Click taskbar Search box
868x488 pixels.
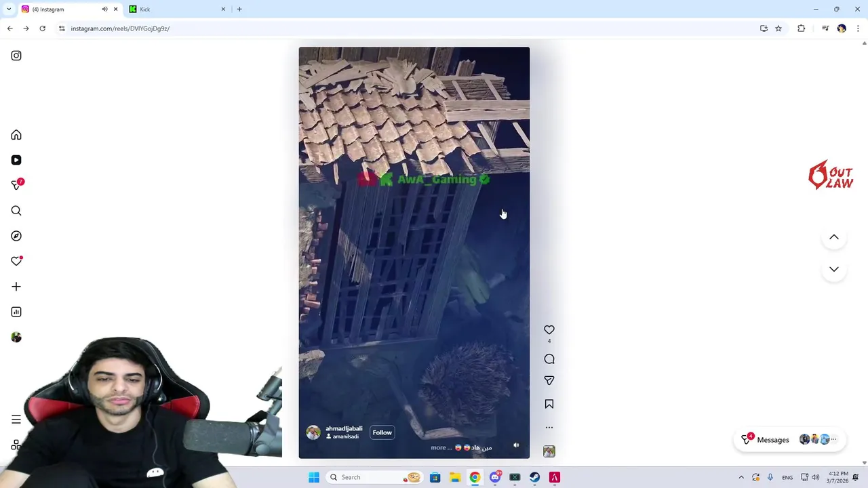click(374, 477)
